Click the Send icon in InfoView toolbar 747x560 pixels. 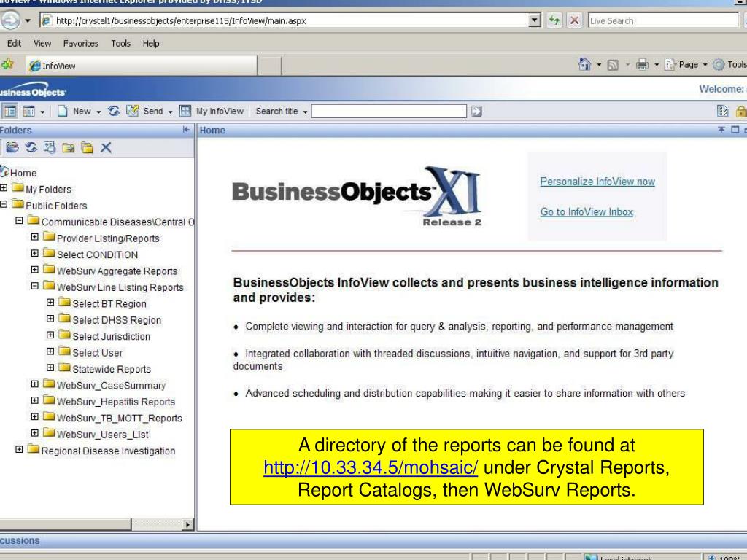pyautogui.click(x=132, y=111)
